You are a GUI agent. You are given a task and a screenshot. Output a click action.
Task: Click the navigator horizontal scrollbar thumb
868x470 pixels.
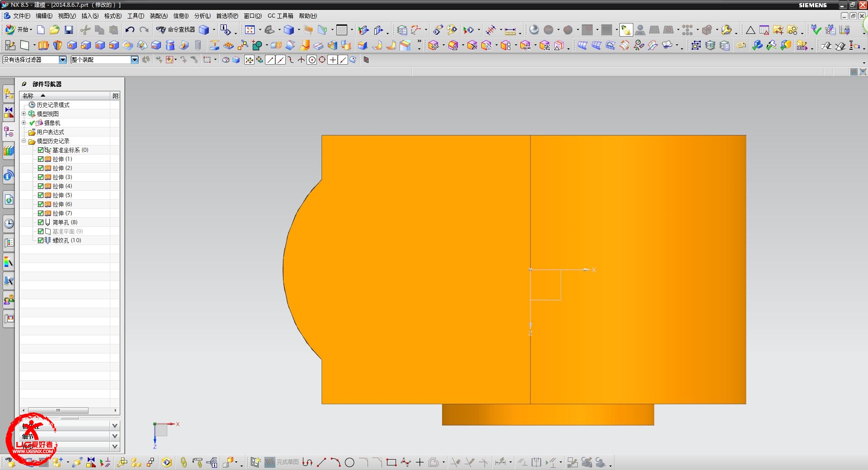pos(58,410)
